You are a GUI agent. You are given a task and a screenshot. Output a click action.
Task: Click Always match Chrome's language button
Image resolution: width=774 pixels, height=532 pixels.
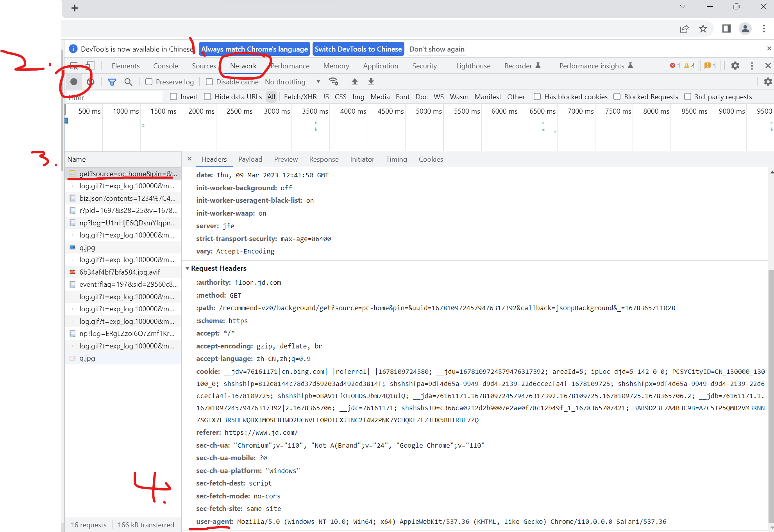click(x=254, y=49)
